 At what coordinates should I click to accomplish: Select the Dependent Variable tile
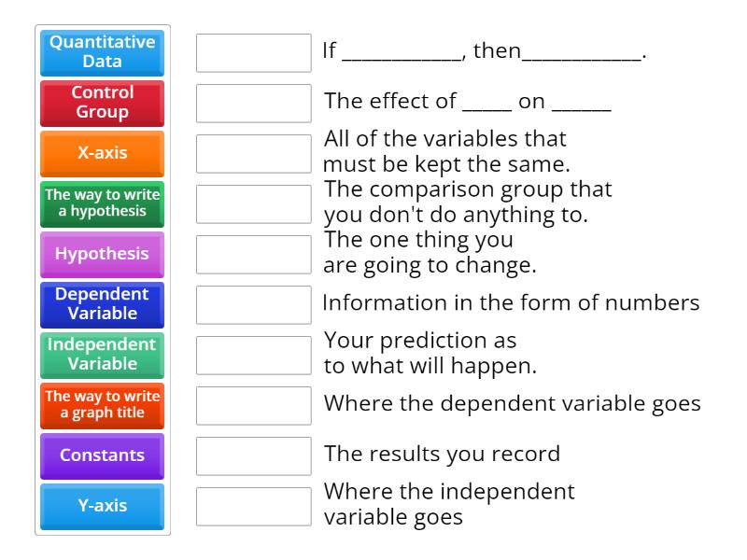point(101,304)
